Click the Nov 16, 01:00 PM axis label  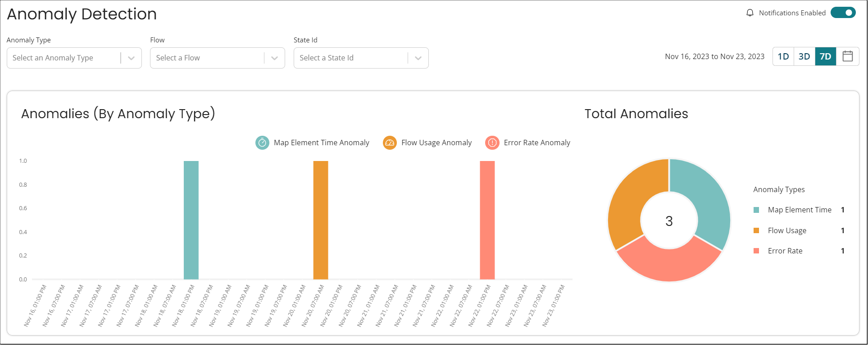36,305
